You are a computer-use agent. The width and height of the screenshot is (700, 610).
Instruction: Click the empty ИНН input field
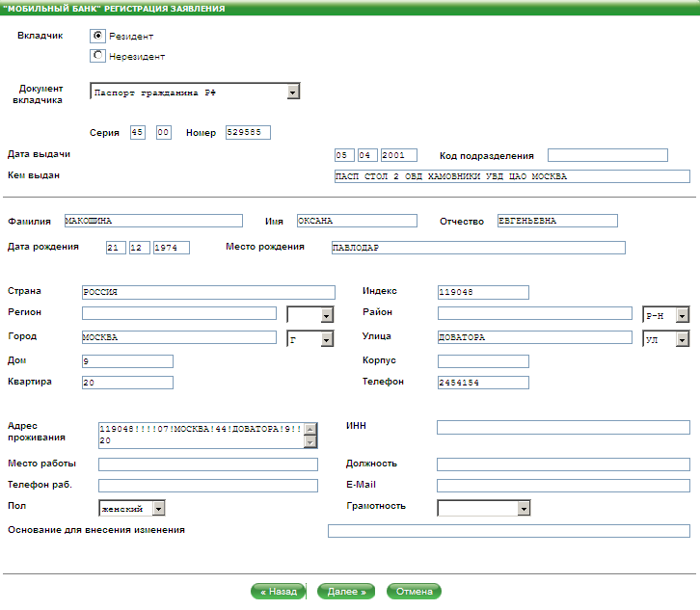coord(563,427)
